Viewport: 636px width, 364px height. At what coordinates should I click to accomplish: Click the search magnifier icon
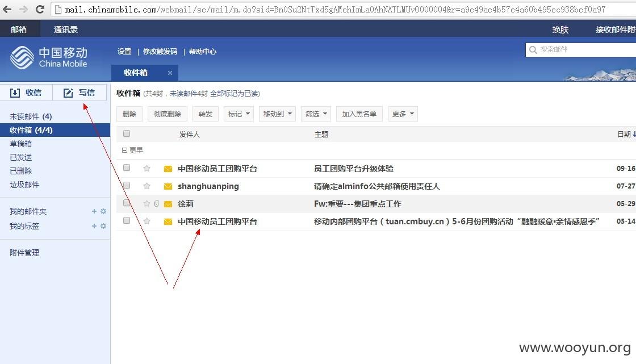coord(533,49)
